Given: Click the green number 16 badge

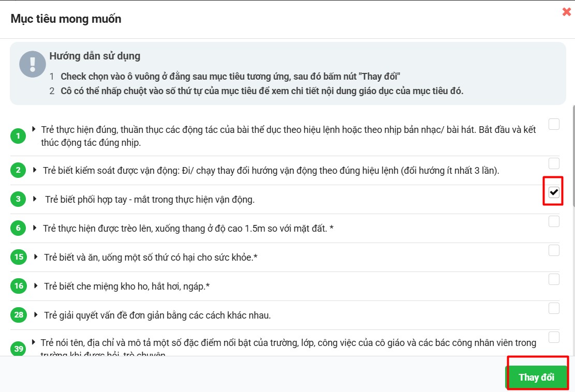Looking at the screenshot, I should click(19, 286).
